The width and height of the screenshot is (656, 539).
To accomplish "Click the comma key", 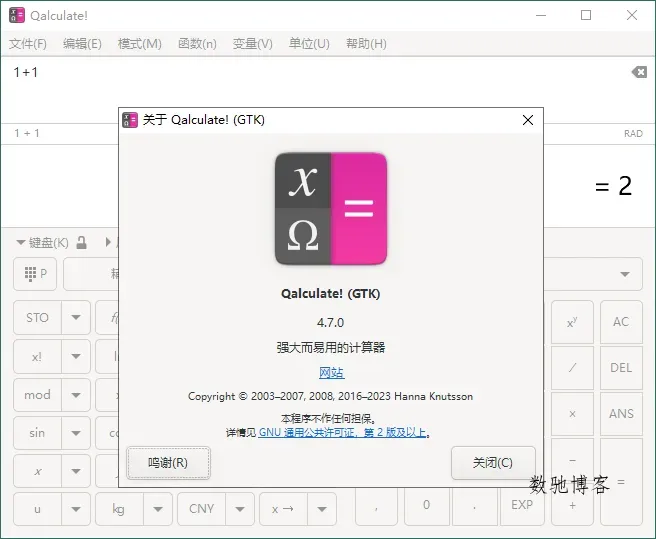I will [x=377, y=505].
